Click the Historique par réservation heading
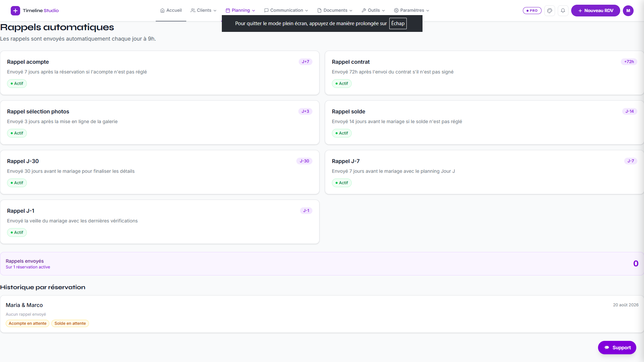 point(43,287)
